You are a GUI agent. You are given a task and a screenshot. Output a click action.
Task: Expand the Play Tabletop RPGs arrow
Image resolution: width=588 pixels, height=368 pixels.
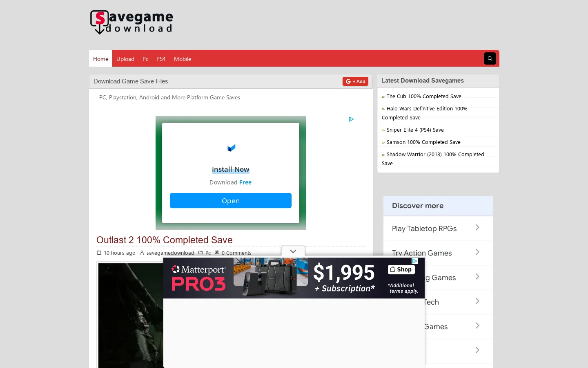tap(477, 227)
